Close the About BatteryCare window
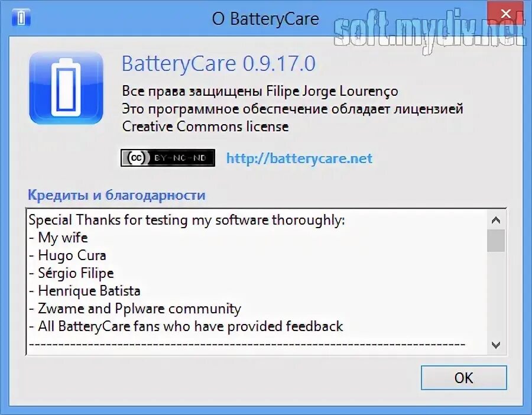This screenshot has height=415, width=532. pyautogui.click(x=505, y=14)
